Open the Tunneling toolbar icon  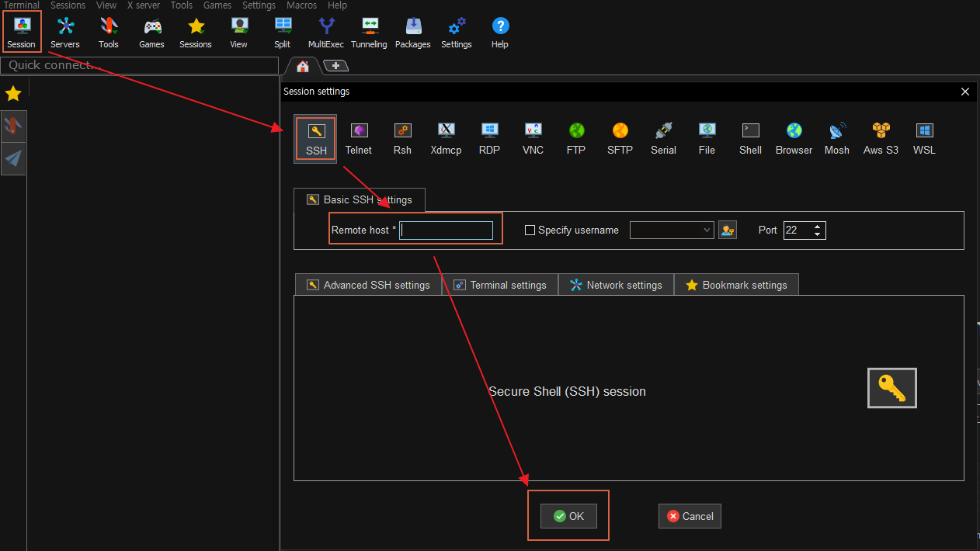tap(370, 33)
